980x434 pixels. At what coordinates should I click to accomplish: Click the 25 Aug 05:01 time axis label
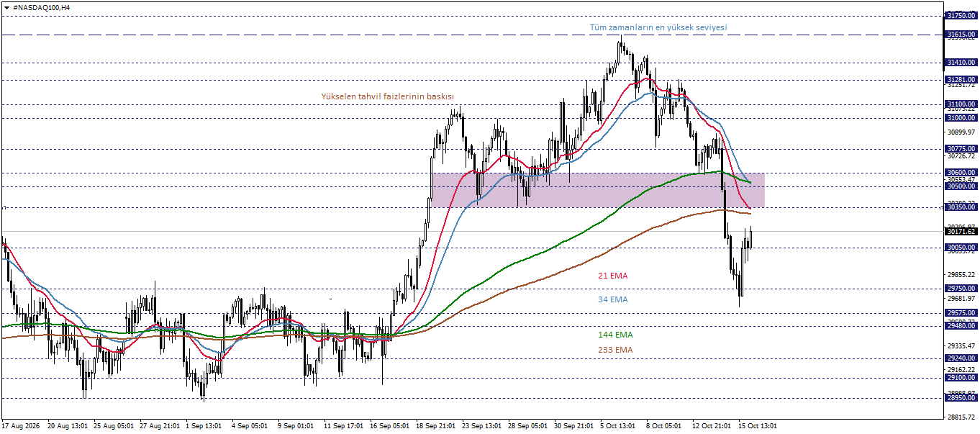[x=113, y=426]
